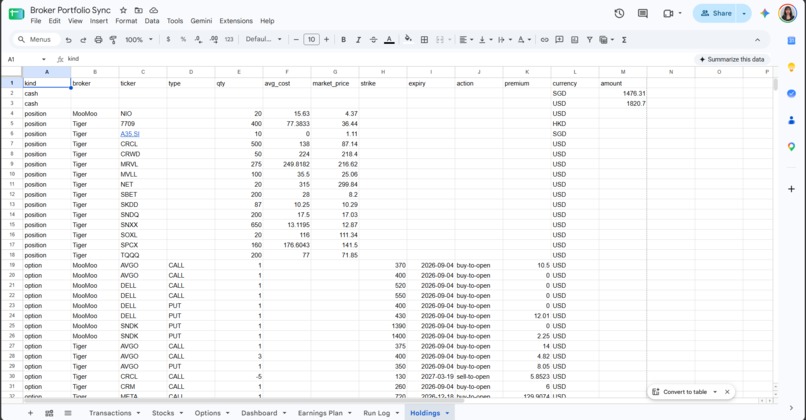Screen dimensions: 806x420
Task: Click the Undo icon
Action: [x=68, y=40]
